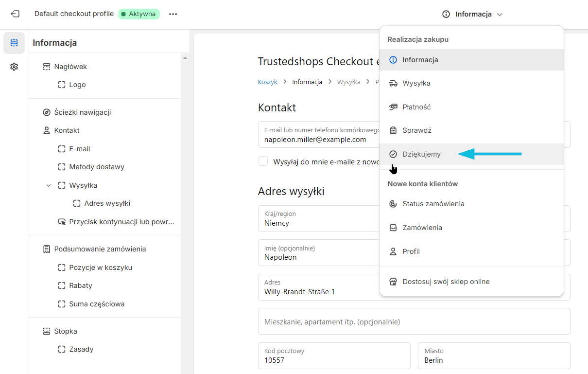Select the Sections panel icon in sidebar
This screenshot has height=374, width=588.
[x=14, y=43]
